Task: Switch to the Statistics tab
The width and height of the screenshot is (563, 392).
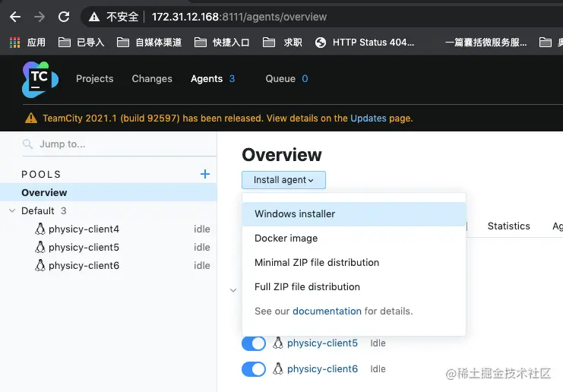Action: tap(509, 226)
